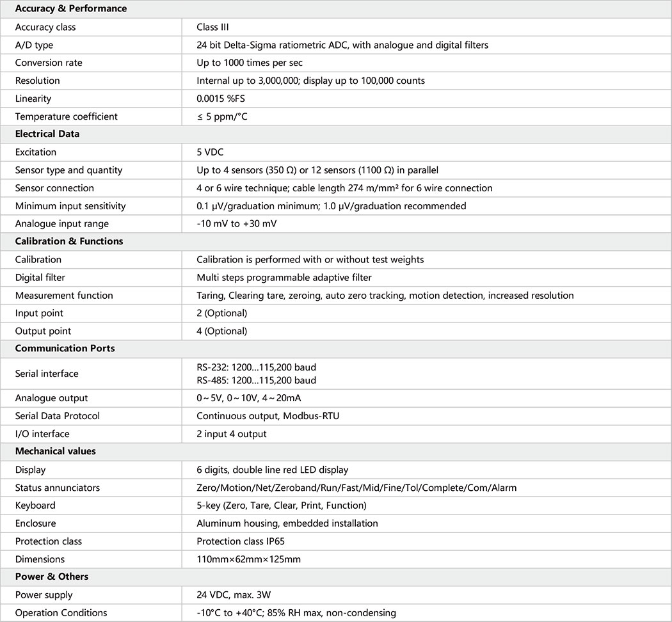
Task: Click the Communication Ports section header
Action: [65, 349]
